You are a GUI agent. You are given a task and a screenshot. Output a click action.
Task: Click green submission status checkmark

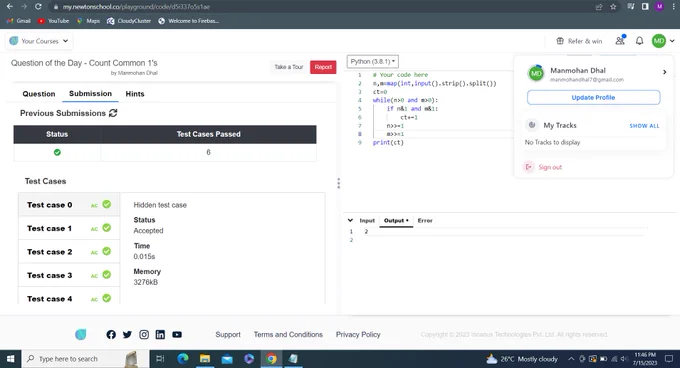(57, 152)
